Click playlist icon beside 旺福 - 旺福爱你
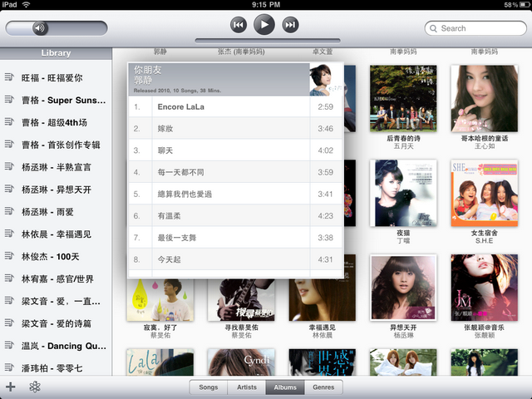 coord(9,77)
